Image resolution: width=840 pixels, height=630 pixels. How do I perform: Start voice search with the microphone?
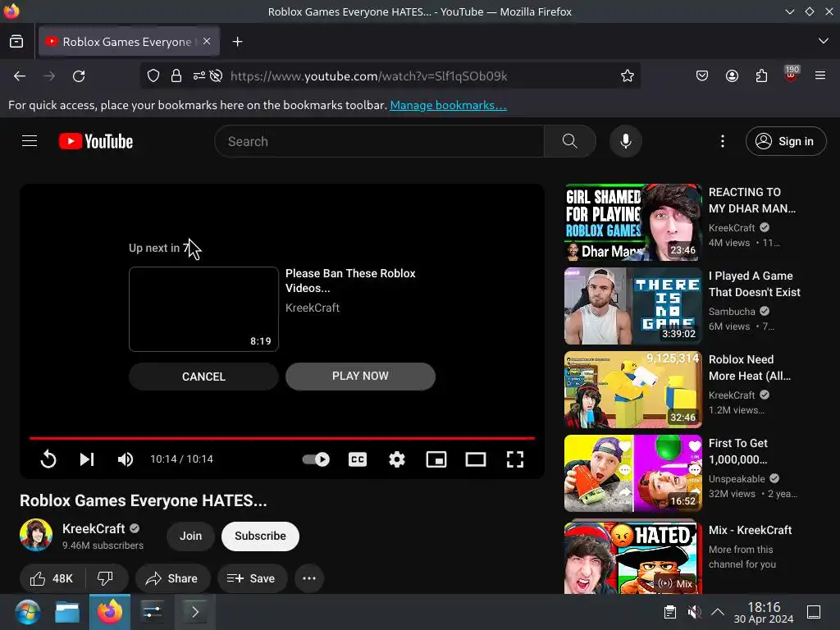625,141
